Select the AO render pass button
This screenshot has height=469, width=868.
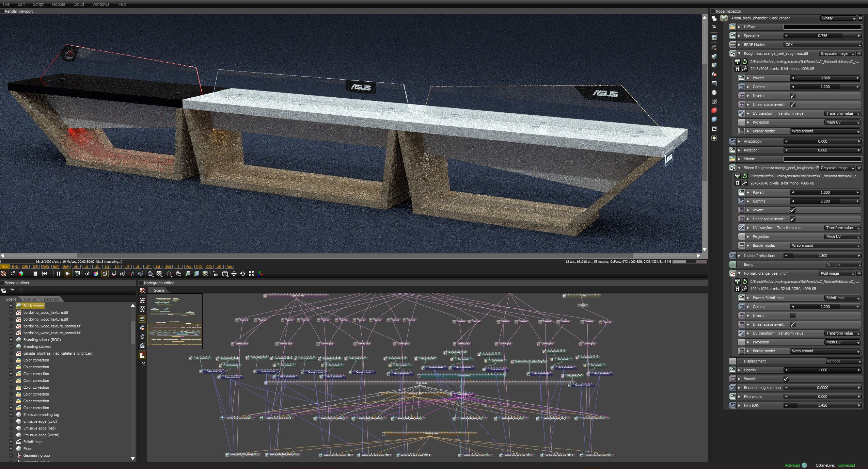(219, 267)
